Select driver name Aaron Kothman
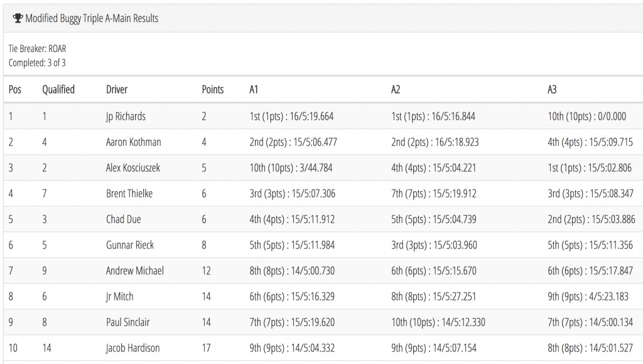Viewport: 643px width, 364px height. pyautogui.click(x=133, y=142)
